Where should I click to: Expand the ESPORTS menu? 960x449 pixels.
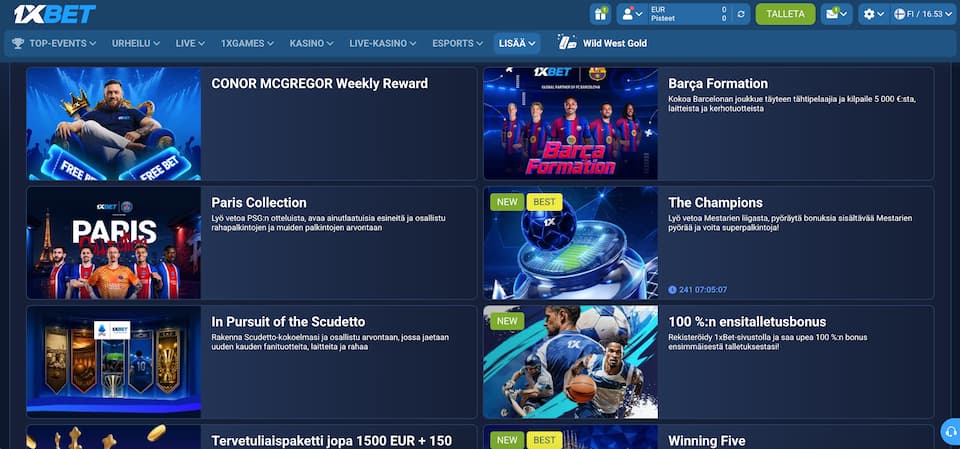458,43
